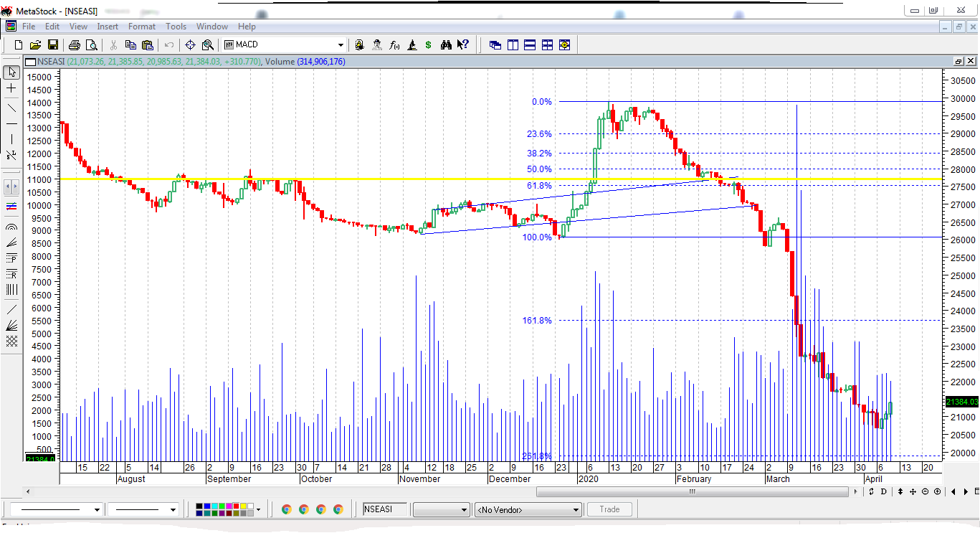This screenshot has height=533, width=980.
Task: Pick the yellow color swatch
Action: click(243, 506)
